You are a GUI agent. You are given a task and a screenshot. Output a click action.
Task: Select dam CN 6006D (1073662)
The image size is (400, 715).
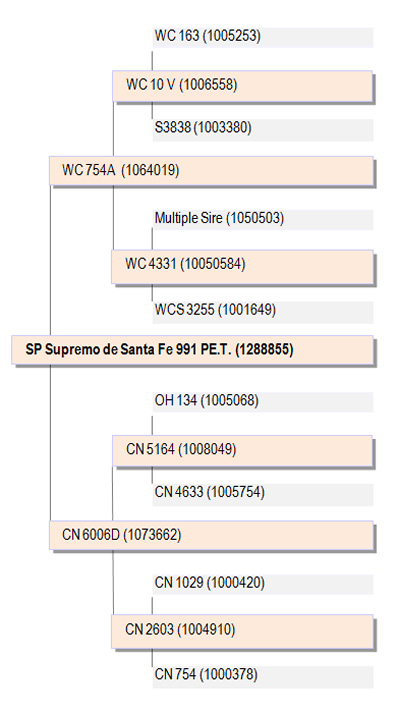(x=211, y=535)
